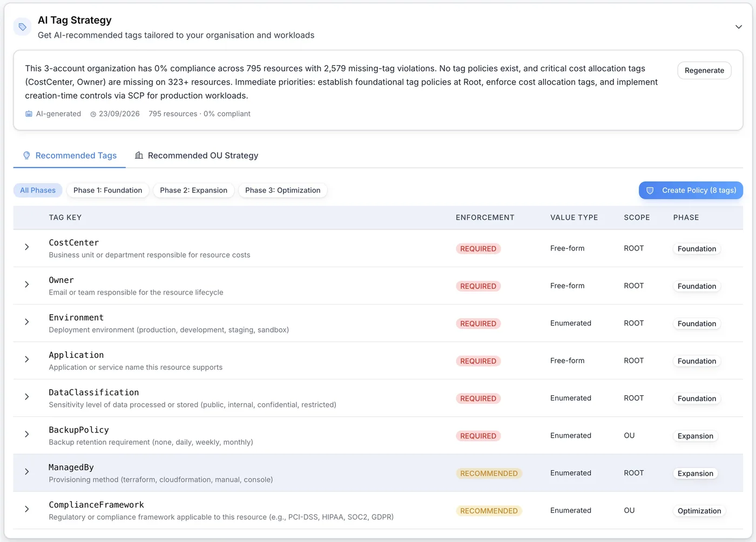Expand the BackupPolicy row
Viewport: 756px width, 542px height.
pos(27,434)
